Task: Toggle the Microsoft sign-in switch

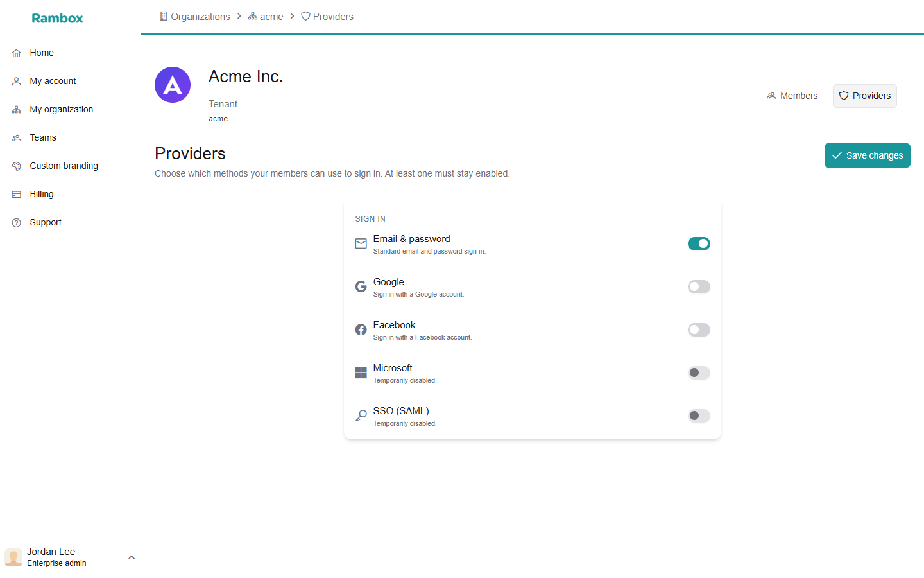Action: pyautogui.click(x=699, y=372)
